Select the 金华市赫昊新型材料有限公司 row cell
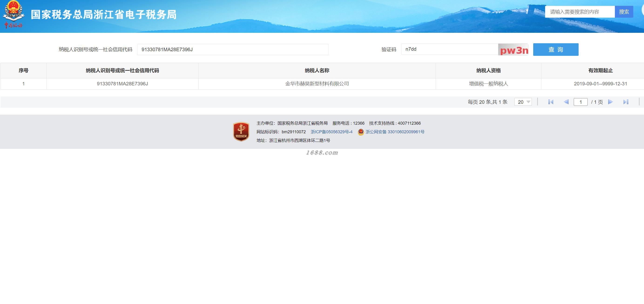The height and width of the screenshot is (304, 644). click(317, 84)
